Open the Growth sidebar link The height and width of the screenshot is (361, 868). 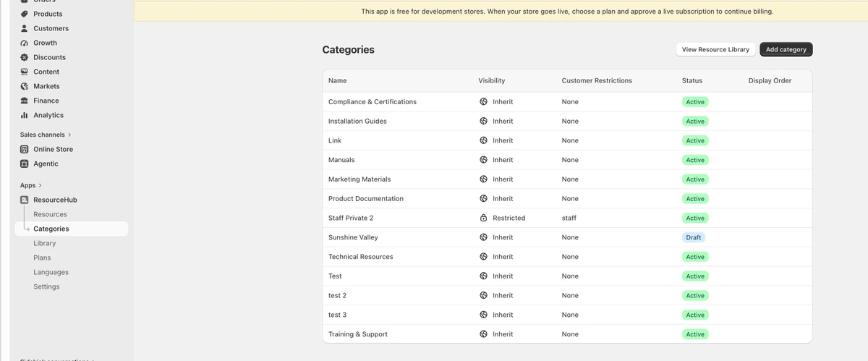45,43
